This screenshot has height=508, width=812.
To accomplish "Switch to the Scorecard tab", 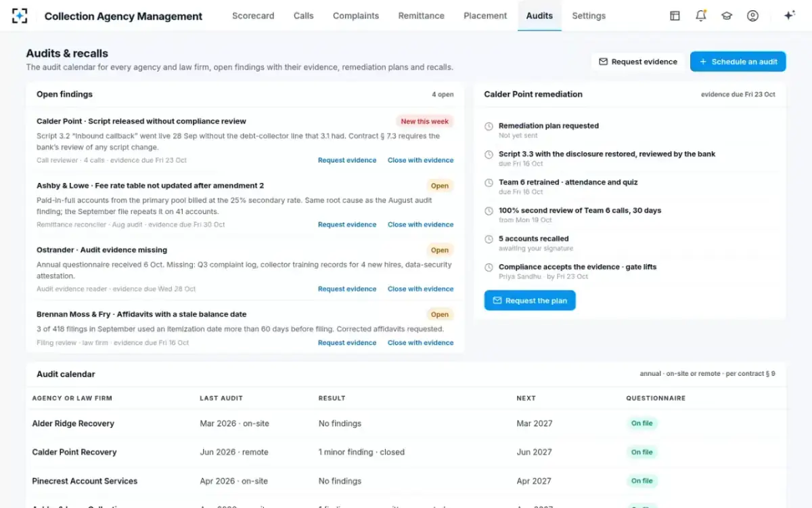I will point(253,16).
